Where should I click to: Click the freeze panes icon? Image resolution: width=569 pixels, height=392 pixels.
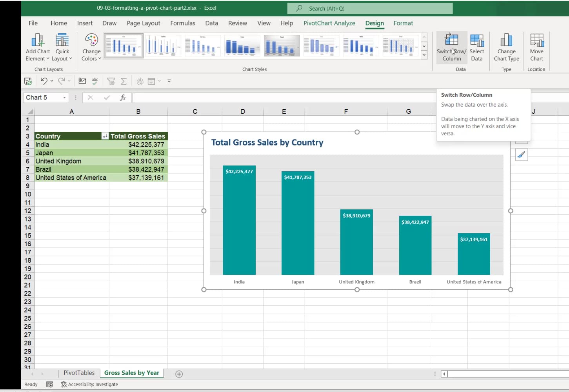(x=151, y=81)
